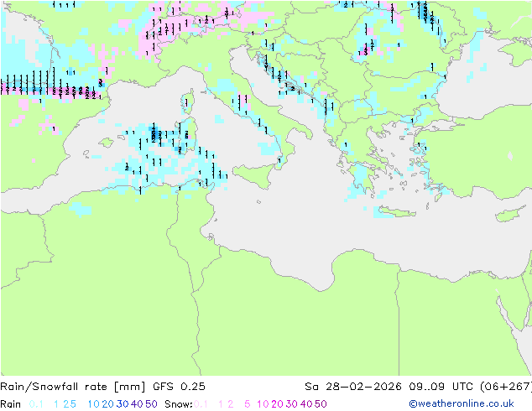This screenshot has height=411, width=532.
Task: Select rain legend value 20
Action: pos(107,404)
